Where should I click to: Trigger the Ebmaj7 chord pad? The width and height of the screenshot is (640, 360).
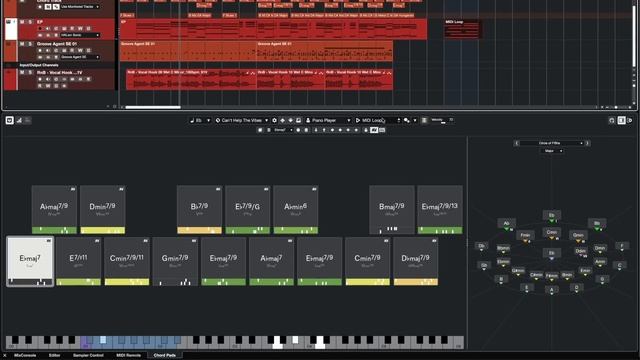point(30,262)
